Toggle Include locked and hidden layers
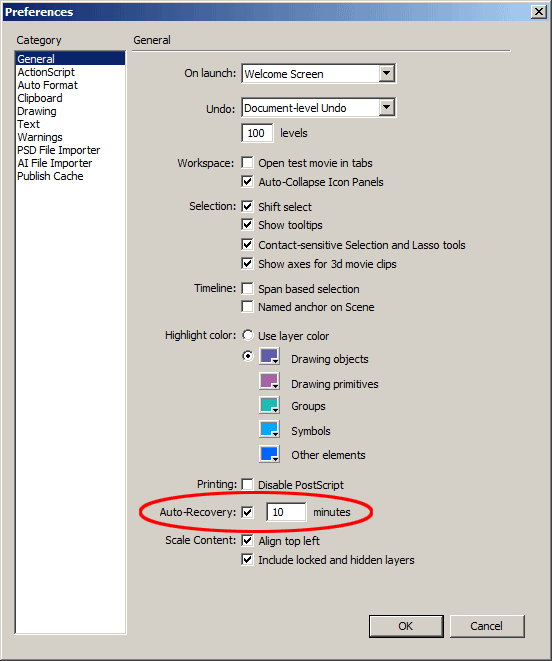 point(248,560)
